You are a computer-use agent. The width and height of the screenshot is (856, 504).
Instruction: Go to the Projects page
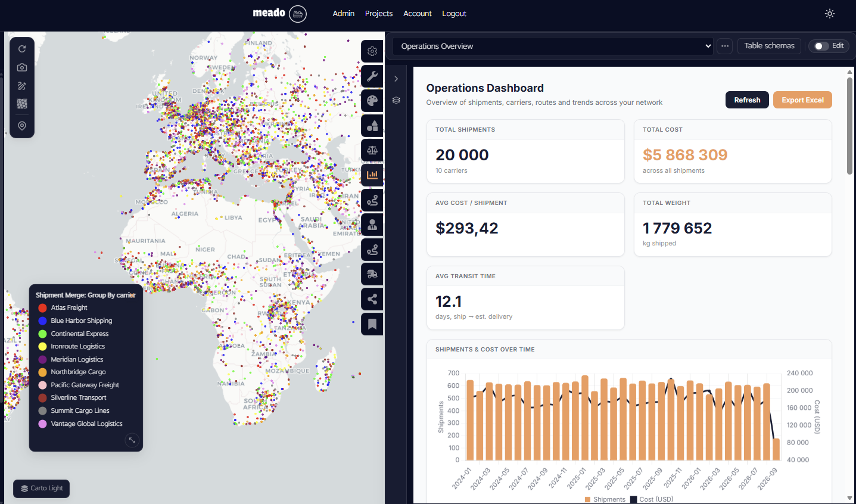pyautogui.click(x=379, y=13)
